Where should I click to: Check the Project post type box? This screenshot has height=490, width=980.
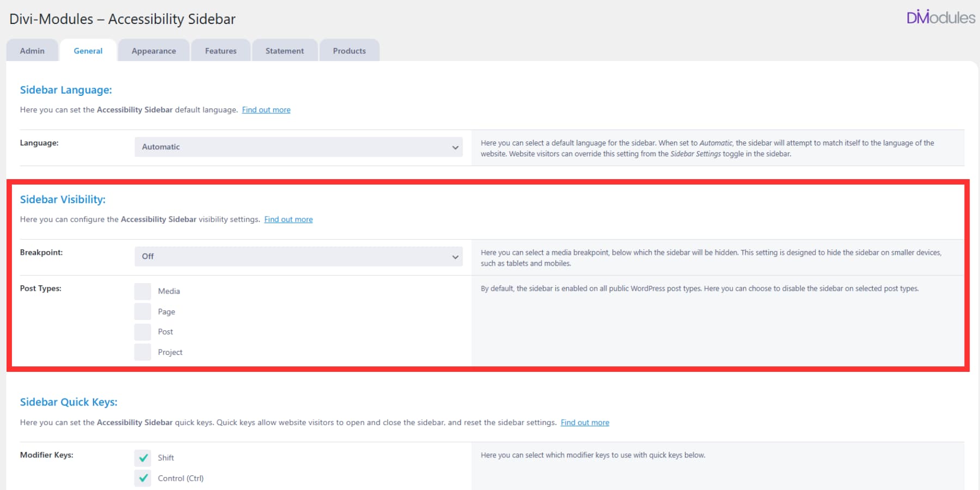click(142, 352)
